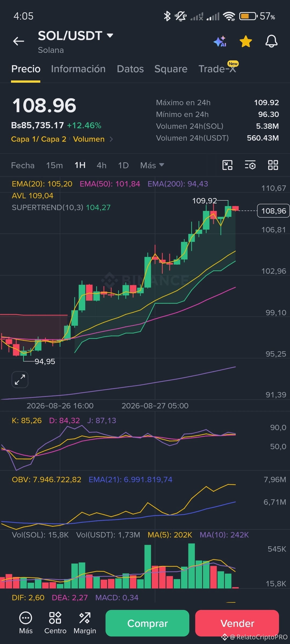Screen dimensions: 290x644
Task: Tap the KDJ K: 85,26 value
Action: 27,420
